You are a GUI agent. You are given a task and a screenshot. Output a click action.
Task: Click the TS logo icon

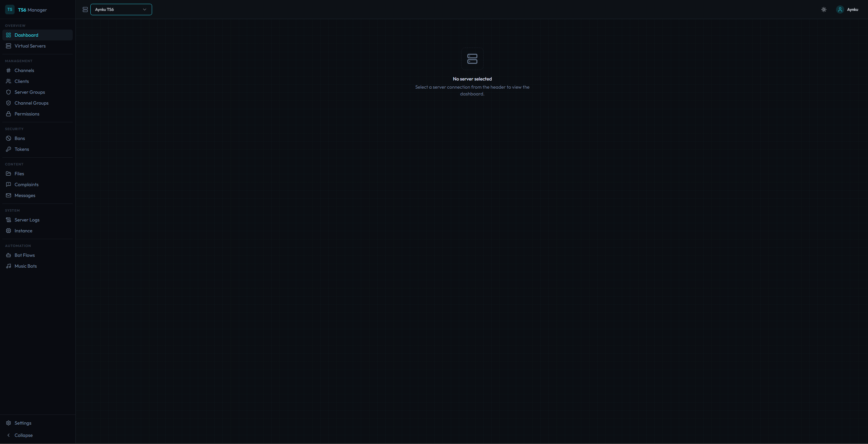coord(10,10)
